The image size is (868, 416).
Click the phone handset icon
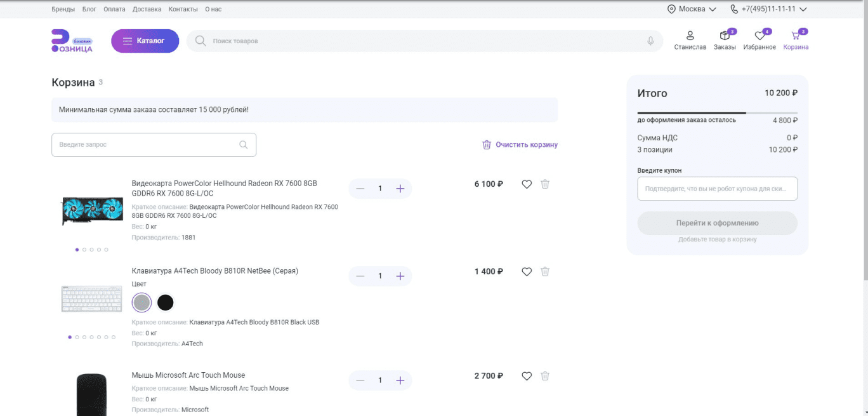pos(734,9)
